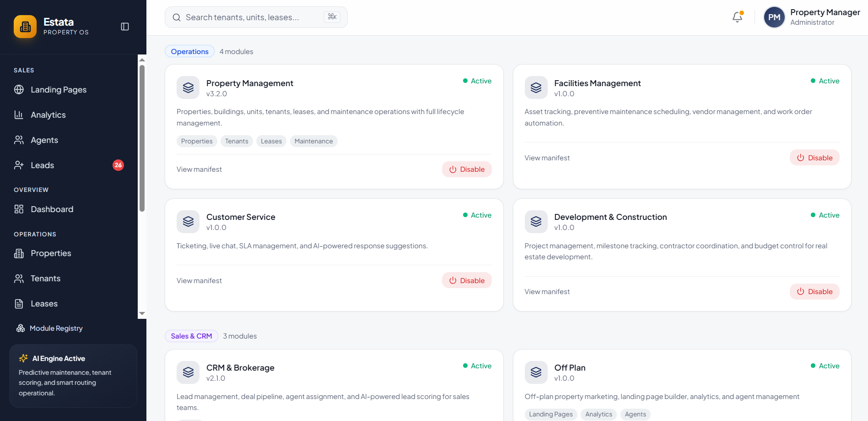Disable the Customer Service module
Image resolution: width=868 pixels, height=421 pixels.
coord(467,280)
